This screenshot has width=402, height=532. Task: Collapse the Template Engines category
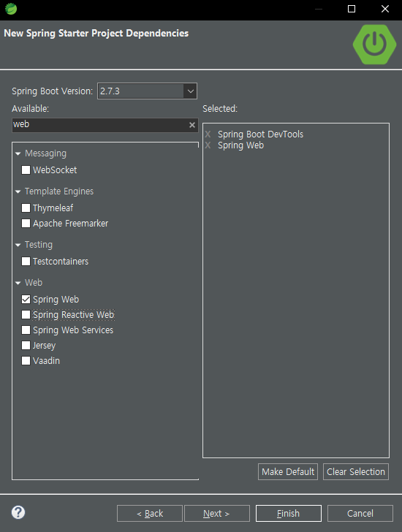click(18, 191)
